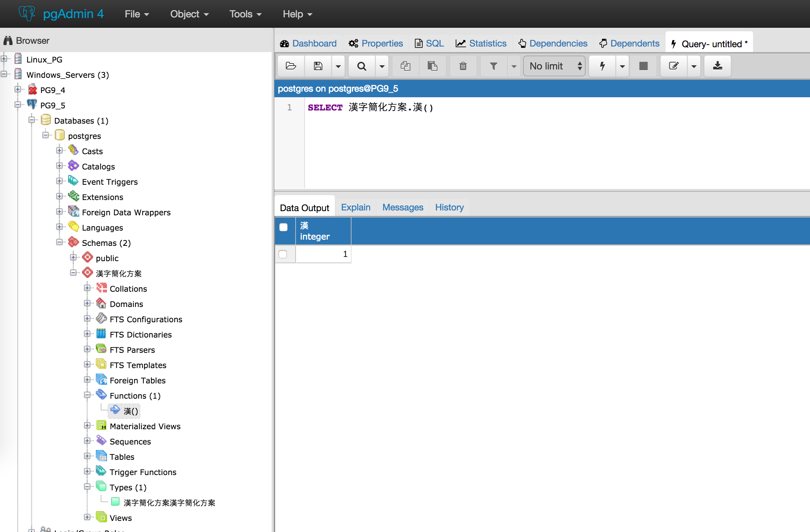Collapse the Functions (1) tree node
The height and width of the screenshot is (532, 810).
(87, 395)
